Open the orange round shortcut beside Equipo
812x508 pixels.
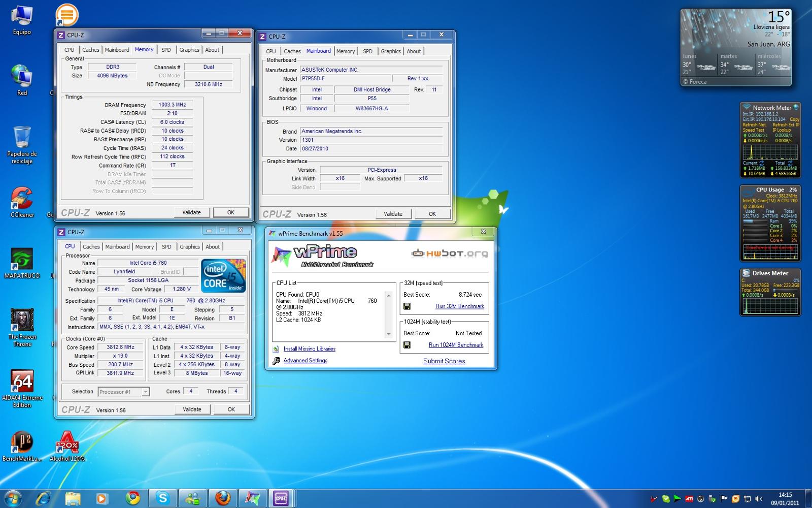click(x=67, y=15)
